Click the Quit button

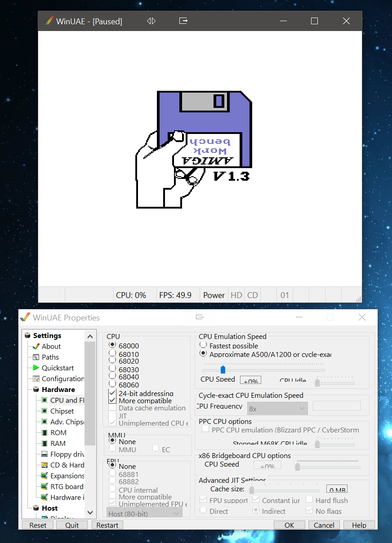pos(72,525)
